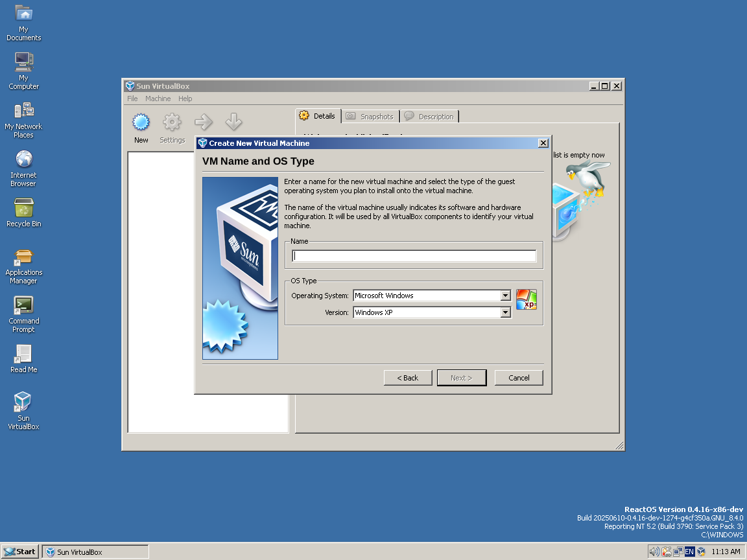Click the Windows XP OS type icon

point(527,299)
